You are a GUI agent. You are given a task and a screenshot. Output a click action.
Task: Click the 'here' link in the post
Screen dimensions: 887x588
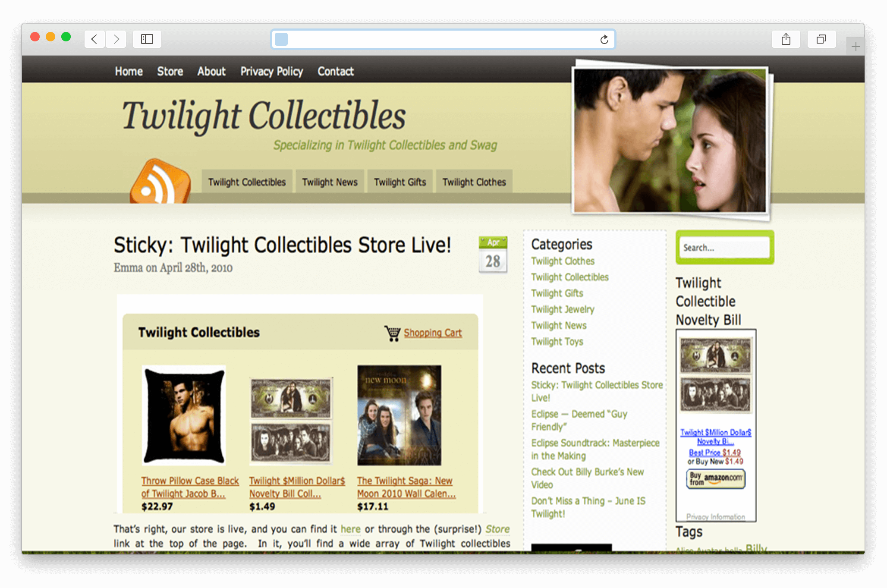coord(350,529)
